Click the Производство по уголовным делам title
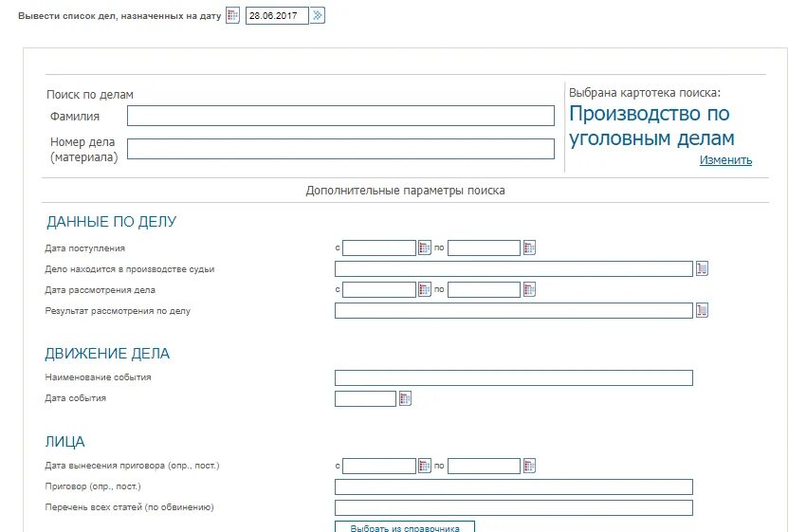The width and height of the screenshot is (788, 532). click(651, 126)
